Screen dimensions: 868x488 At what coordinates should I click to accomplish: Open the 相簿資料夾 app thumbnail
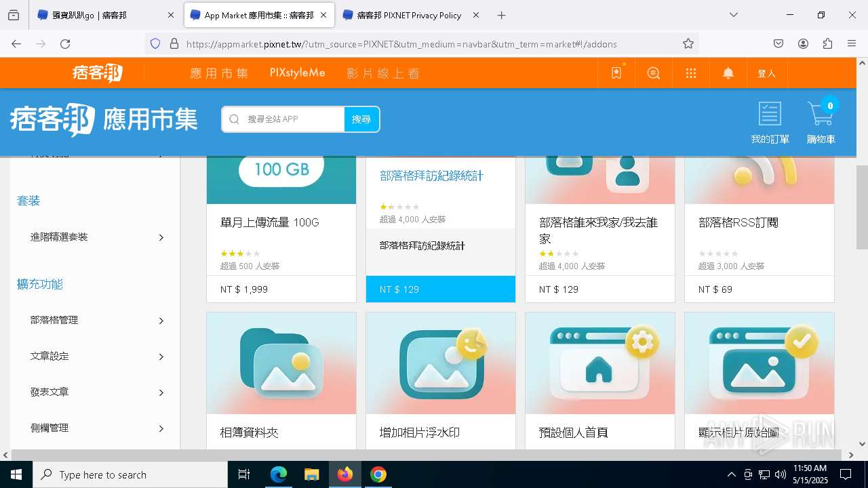281,363
